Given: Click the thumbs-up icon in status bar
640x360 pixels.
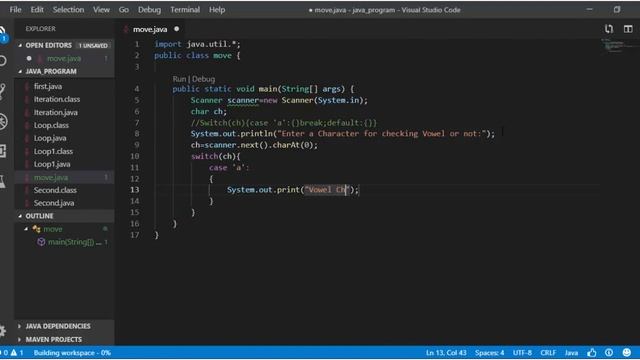Looking at the screenshot, I should 591,353.
